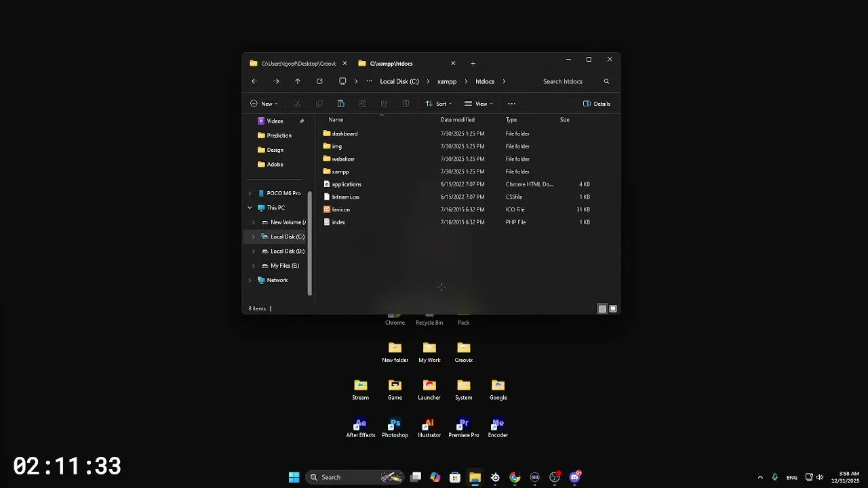Click Local Disk (C:) in breadcrumb path
This screenshot has width=868, height=488.
coord(399,81)
